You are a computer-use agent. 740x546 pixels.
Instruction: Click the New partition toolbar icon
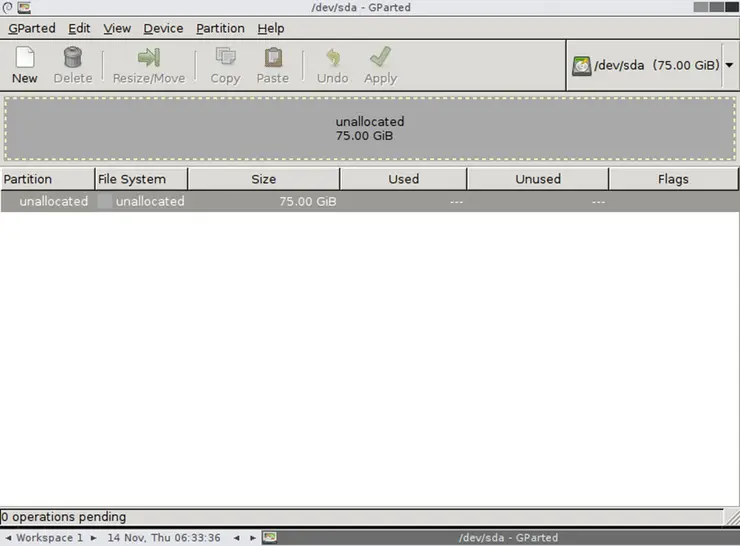click(x=25, y=58)
